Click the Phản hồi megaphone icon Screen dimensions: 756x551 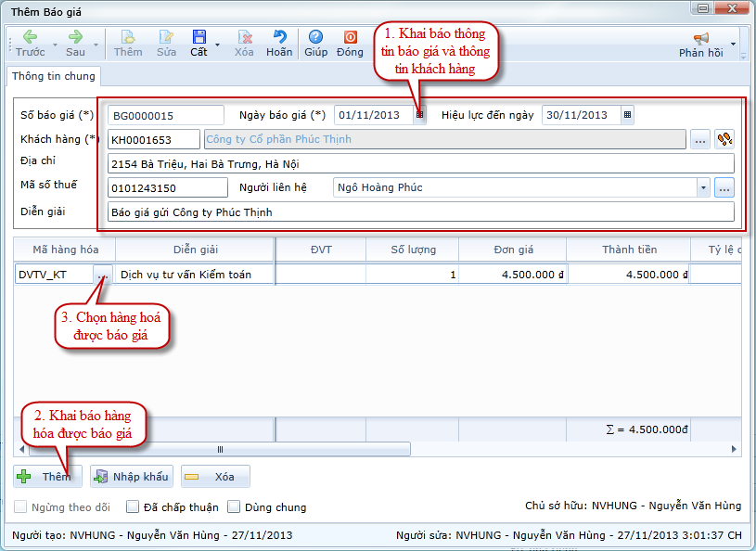point(700,38)
